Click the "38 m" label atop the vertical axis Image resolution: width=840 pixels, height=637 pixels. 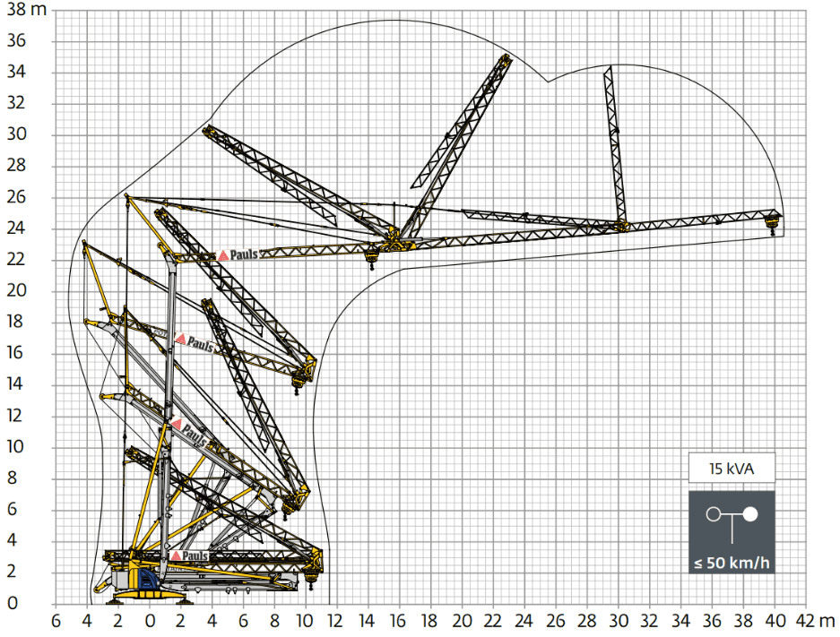27,10
